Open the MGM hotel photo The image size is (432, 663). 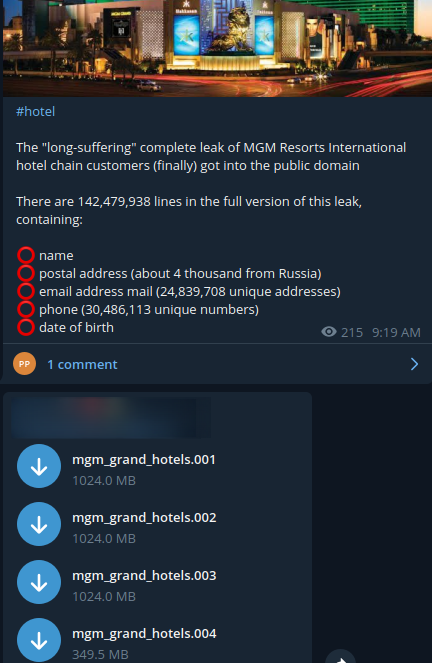click(217, 48)
